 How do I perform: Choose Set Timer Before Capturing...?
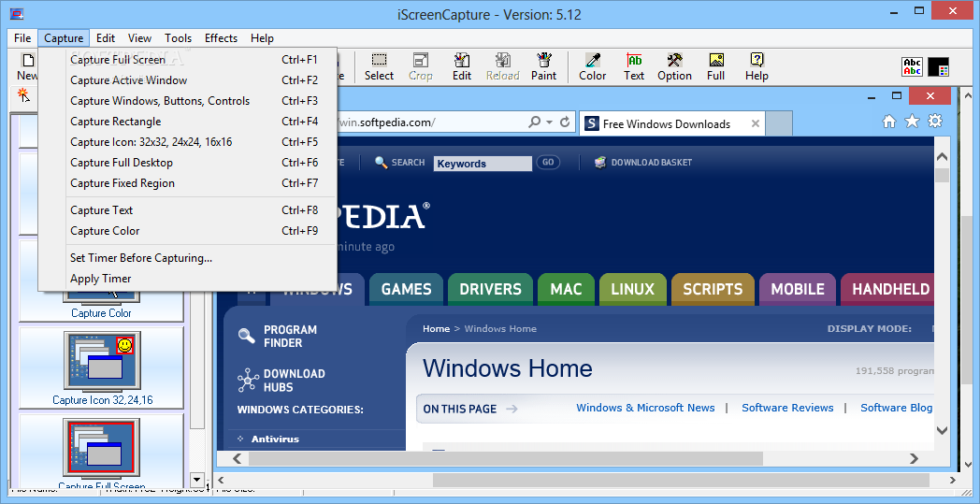coord(188,258)
